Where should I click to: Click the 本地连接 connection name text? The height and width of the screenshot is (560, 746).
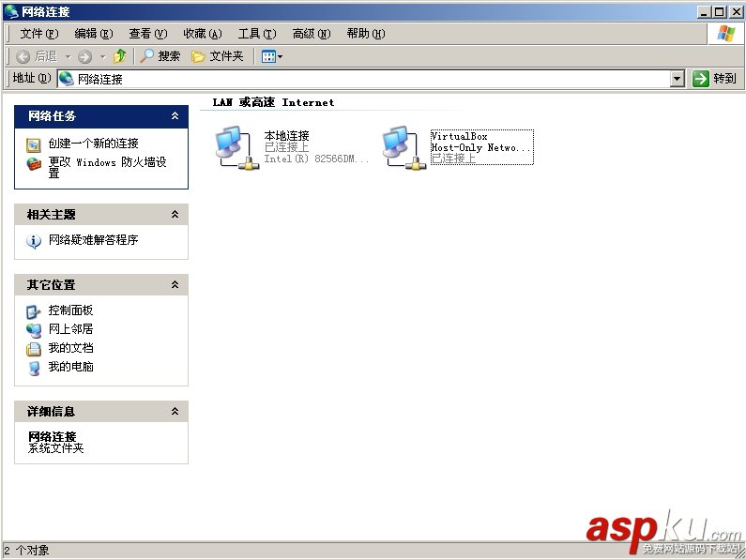point(286,136)
